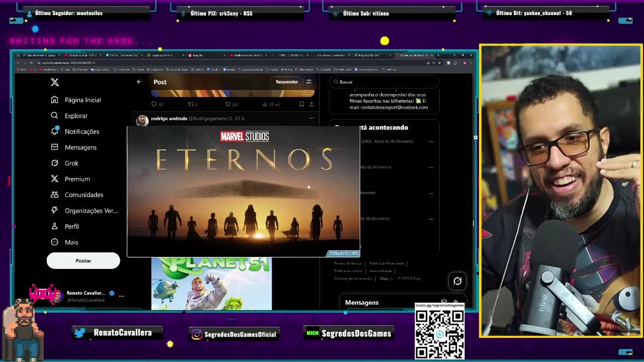Image resolution: width=644 pixels, height=362 pixels.
Task: Focus the Buscar search field
Action: click(x=384, y=82)
